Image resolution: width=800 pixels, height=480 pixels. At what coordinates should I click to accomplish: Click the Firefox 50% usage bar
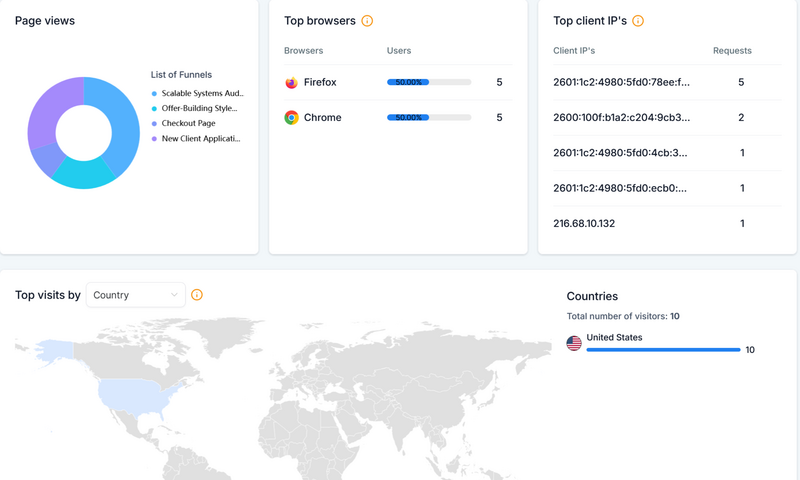tap(428, 83)
